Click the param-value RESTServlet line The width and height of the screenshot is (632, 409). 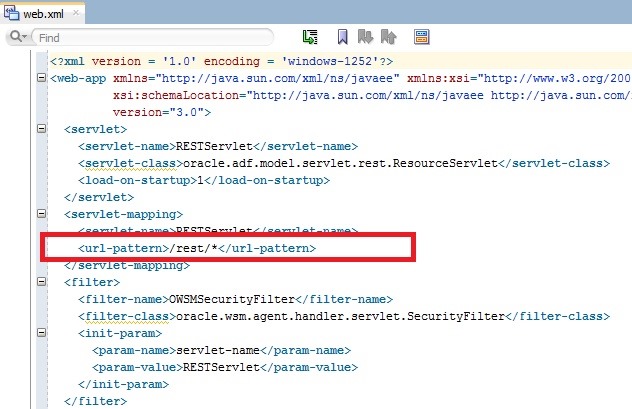tap(224, 367)
